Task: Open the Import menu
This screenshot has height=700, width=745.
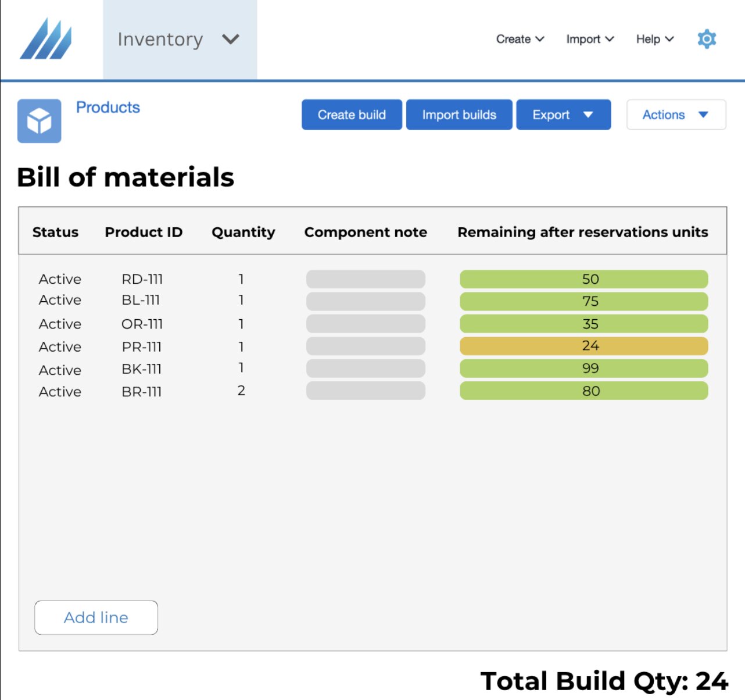Action: [589, 39]
